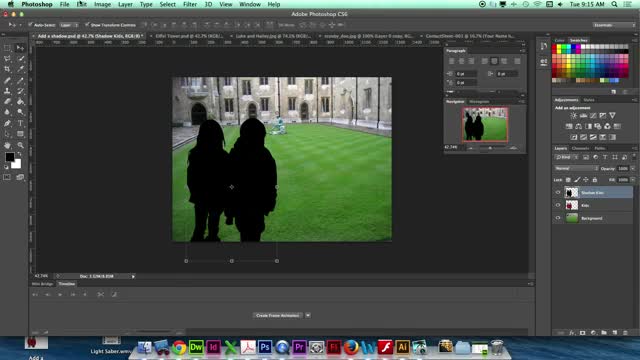Switch to the Channels tab

[580, 148]
